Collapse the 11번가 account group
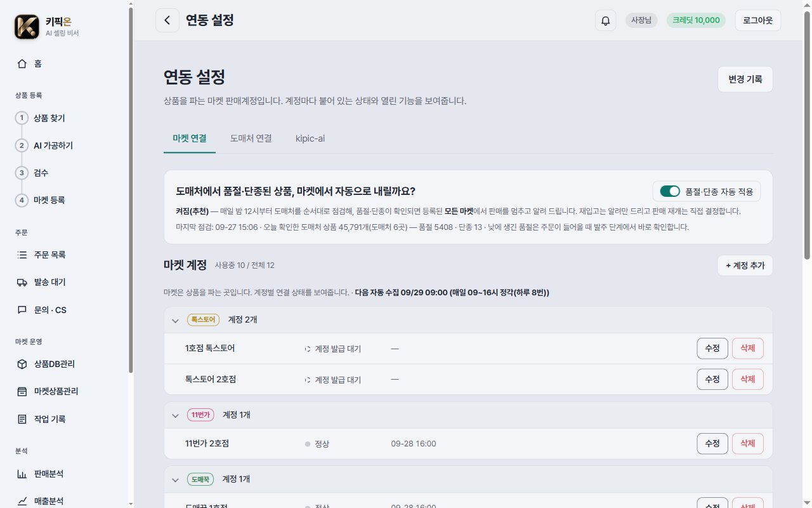The width and height of the screenshot is (812, 508). [x=175, y=415]
